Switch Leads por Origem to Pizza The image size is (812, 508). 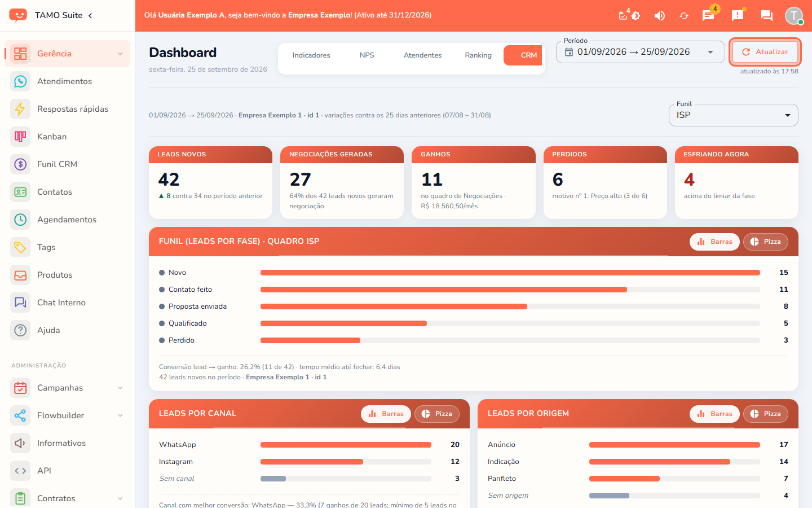click(x=766, y=414)
